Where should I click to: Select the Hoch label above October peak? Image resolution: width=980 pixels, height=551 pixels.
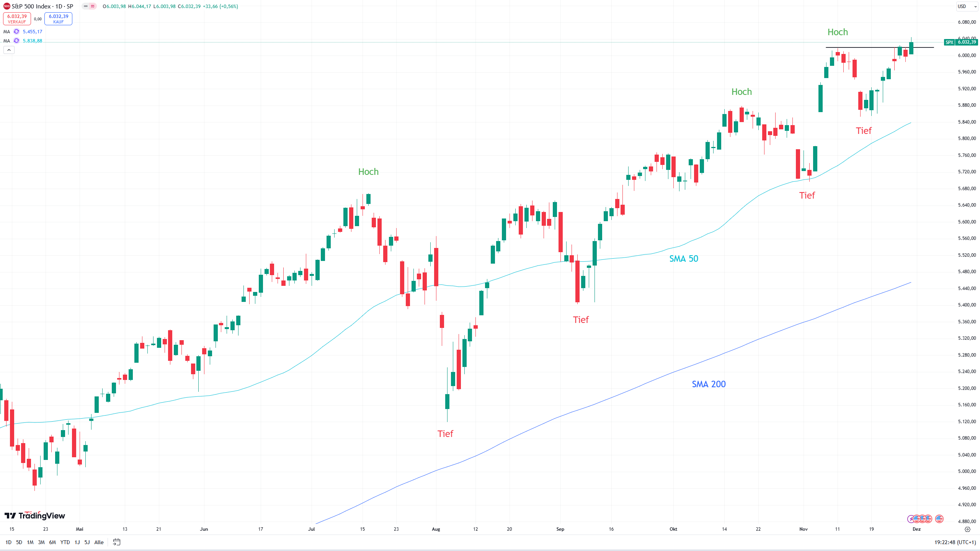click(742, 92)
